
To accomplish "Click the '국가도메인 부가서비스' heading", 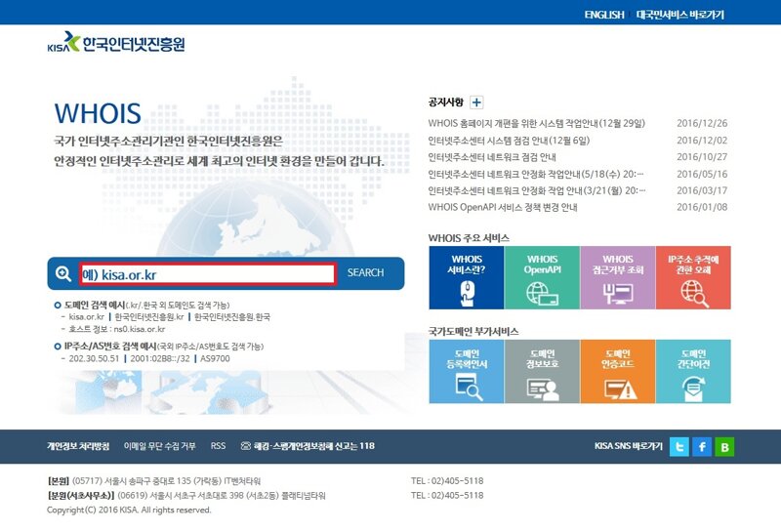I will (473, 331).
